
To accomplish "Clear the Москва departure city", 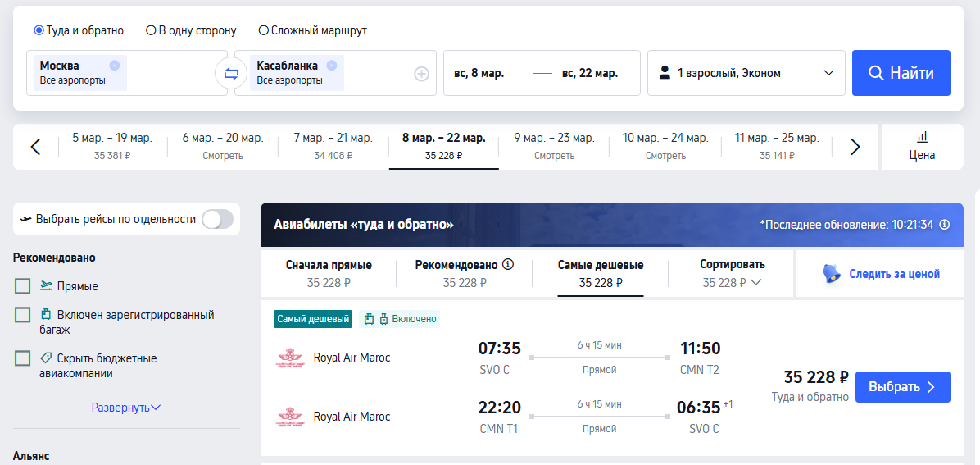I will point(115,65).
